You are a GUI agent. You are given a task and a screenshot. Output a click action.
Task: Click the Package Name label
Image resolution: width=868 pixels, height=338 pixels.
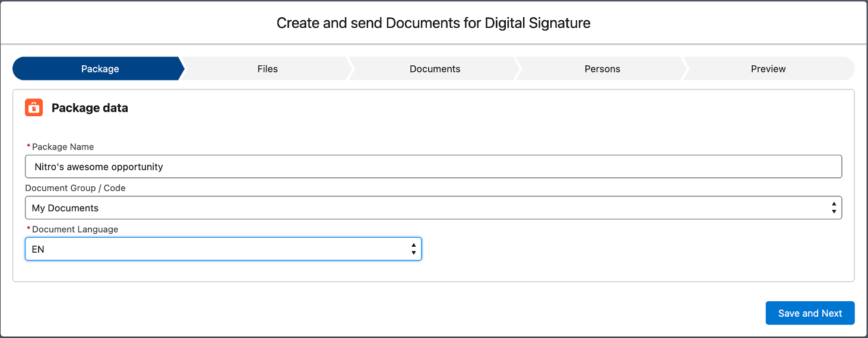click(63, 146)
